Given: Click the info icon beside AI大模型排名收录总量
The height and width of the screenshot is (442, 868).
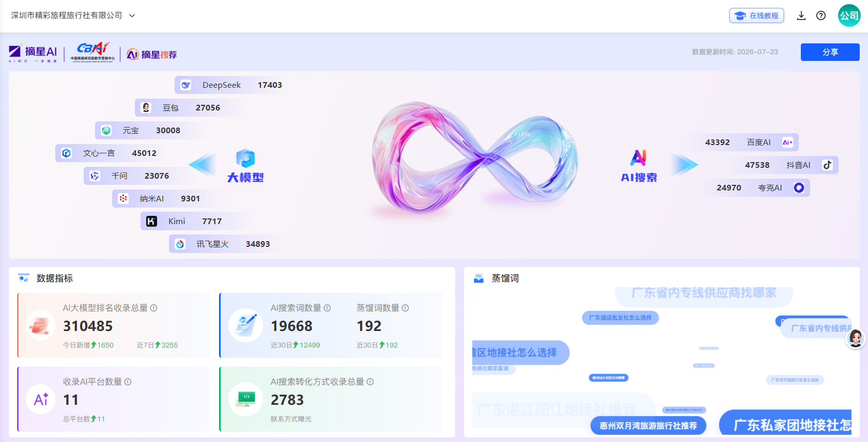Looking at the screenshot, I should 153,308.
